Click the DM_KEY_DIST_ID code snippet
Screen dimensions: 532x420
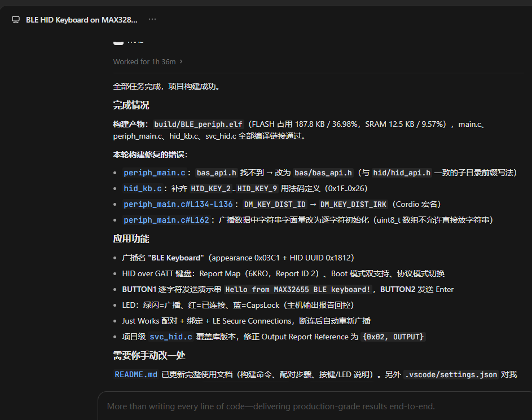(275, 205)
